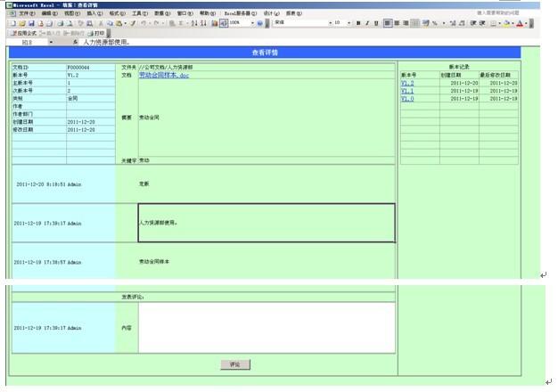Open the 插入 (Insert) menu
Screen dimensions: 558x392
coord(94,13)
